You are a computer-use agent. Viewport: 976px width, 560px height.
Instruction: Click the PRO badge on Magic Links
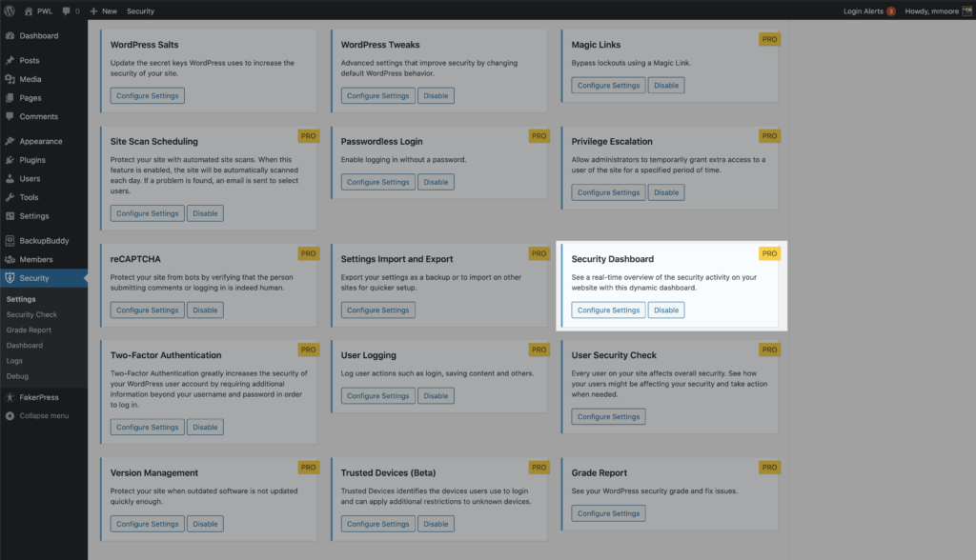pyautogui.click(x=769, y=39)
